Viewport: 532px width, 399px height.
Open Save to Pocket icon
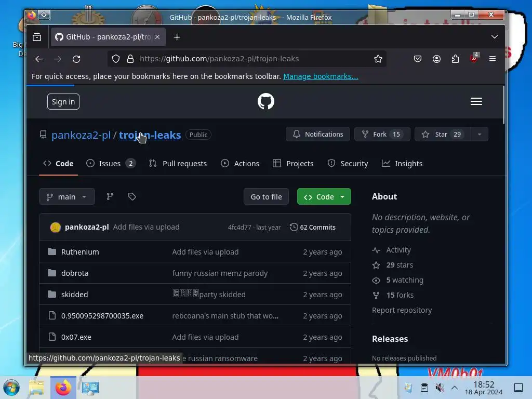[x=418, y=59]
